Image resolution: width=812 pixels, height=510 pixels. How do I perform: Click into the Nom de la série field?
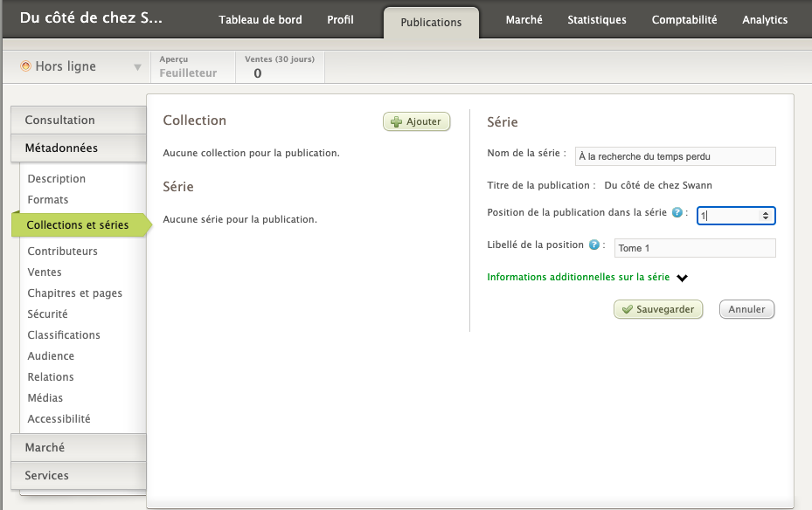click(x=675, y=156)
